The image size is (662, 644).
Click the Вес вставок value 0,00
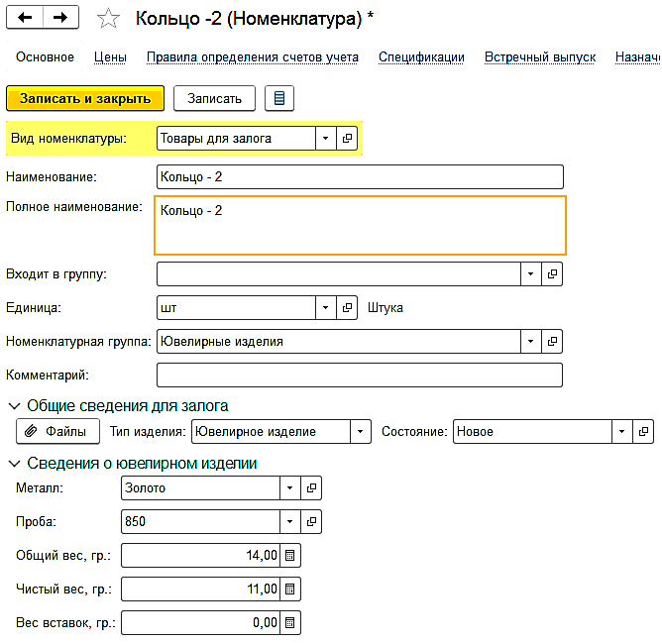(265, 623)
